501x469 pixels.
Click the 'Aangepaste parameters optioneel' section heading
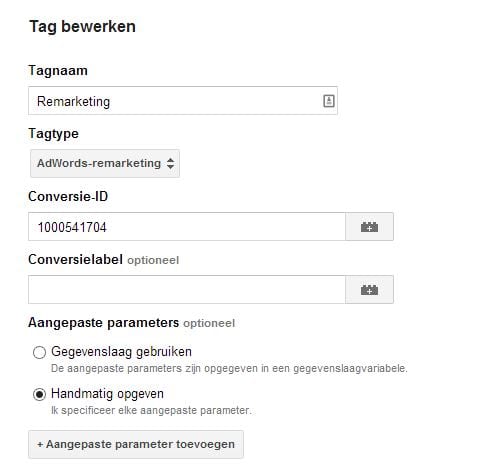[132, 323]
